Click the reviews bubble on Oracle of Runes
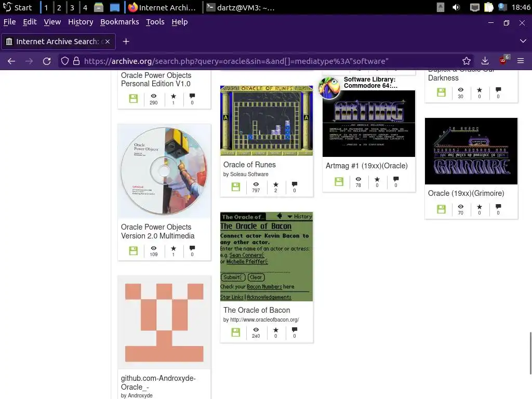This screenshot has width=532, height=399. [295, 184]
